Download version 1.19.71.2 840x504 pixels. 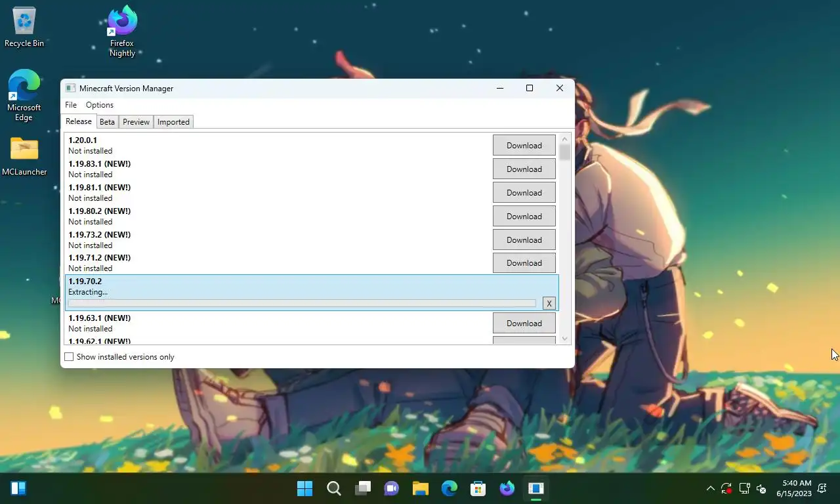pos(524,263)
